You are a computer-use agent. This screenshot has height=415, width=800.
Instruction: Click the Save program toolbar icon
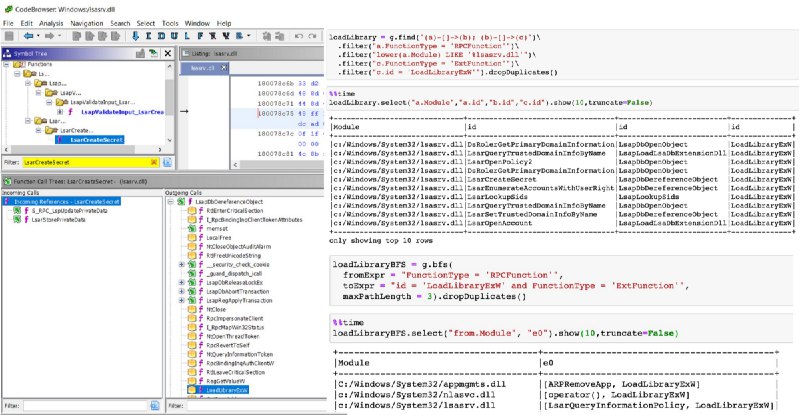click(x=9, y=36)
